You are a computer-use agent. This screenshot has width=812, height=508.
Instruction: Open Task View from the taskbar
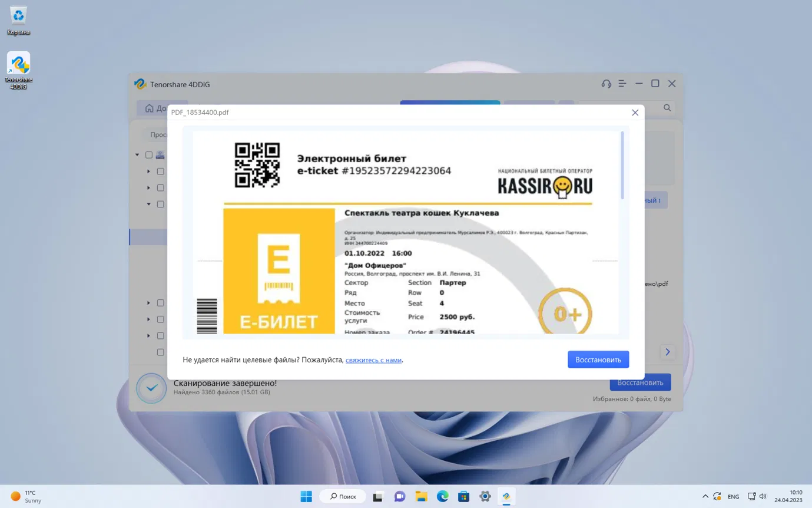point(378,496)
